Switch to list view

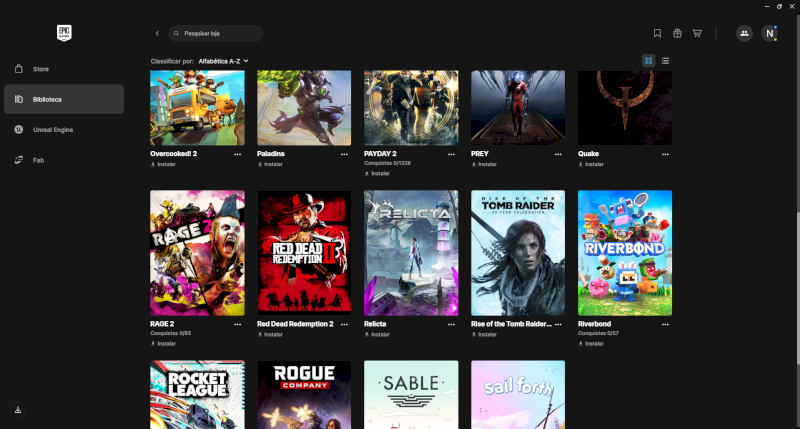click(x=665, y=61)
